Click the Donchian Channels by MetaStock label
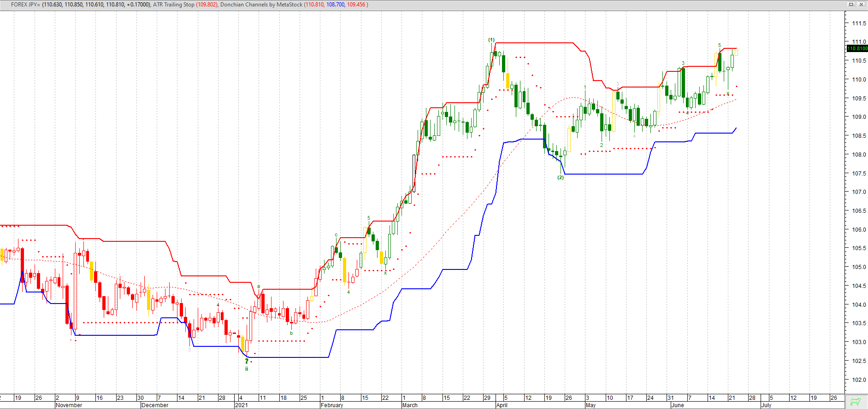 pos(261,5)
